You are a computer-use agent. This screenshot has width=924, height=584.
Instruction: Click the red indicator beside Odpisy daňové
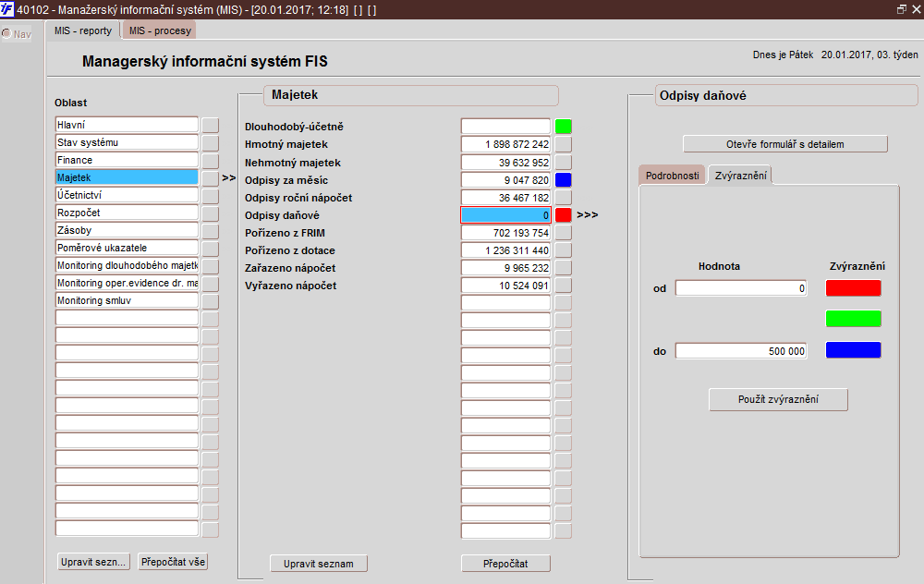click(x=563, y=215)
